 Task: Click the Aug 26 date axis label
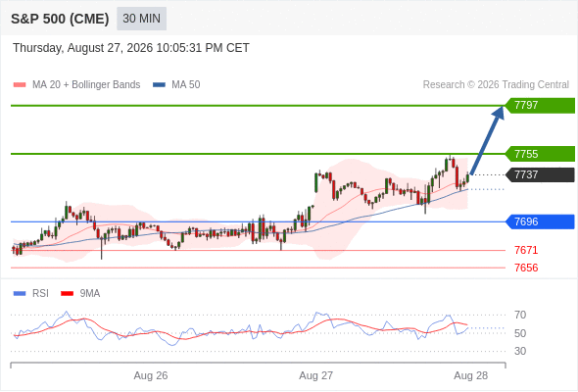[x=151, y=375]
